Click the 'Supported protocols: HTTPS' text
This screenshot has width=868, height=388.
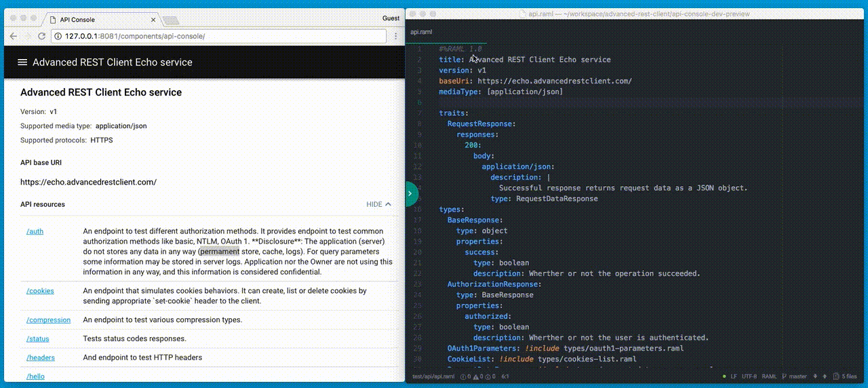tap(66, 140)
